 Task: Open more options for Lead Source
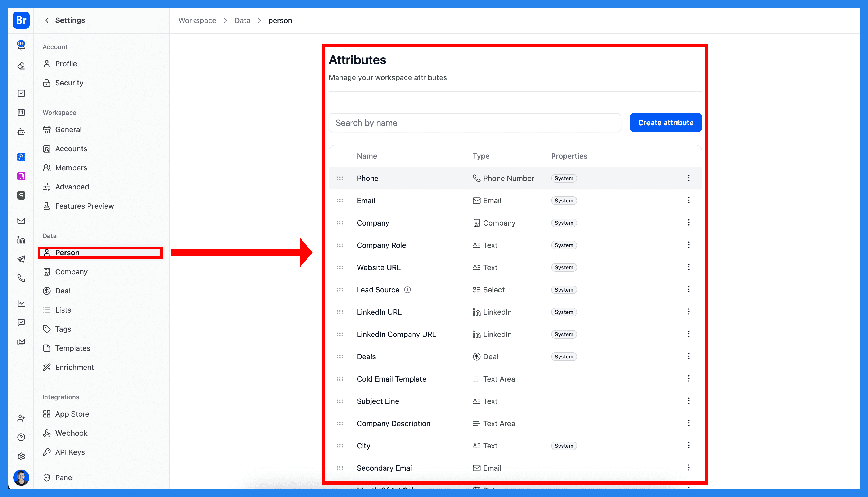coord(689,289)
